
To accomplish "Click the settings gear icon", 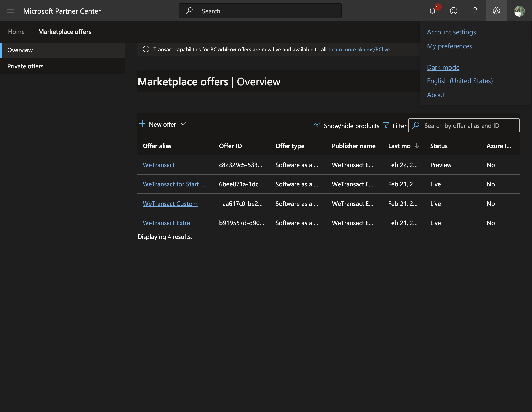I will 496,11.
